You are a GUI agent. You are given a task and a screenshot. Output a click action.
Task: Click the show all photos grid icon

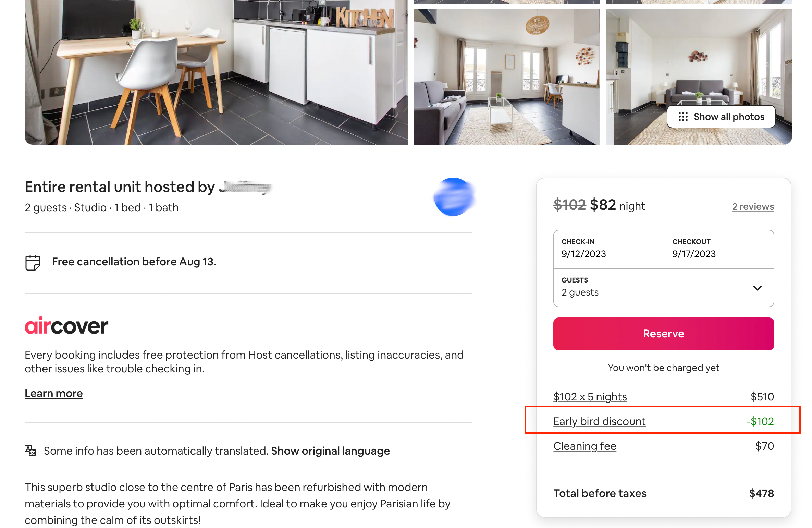click(681, 117)
